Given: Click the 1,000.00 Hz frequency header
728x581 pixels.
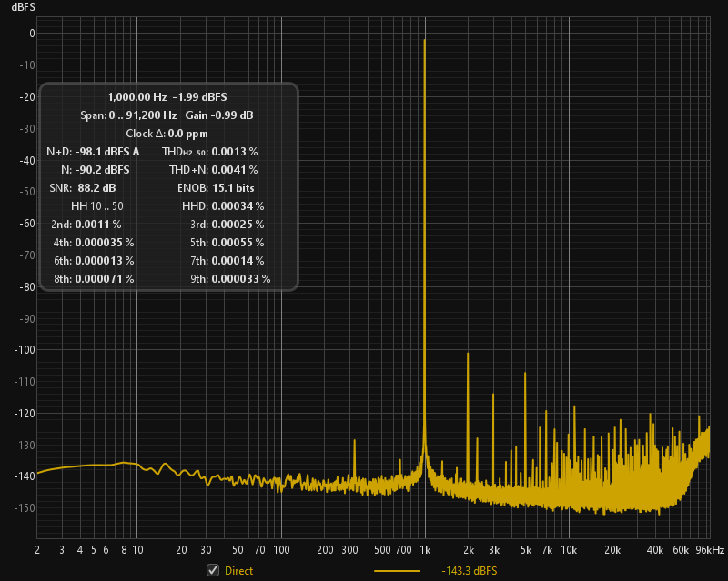Looking at the screenshot, I should [137, 97].
